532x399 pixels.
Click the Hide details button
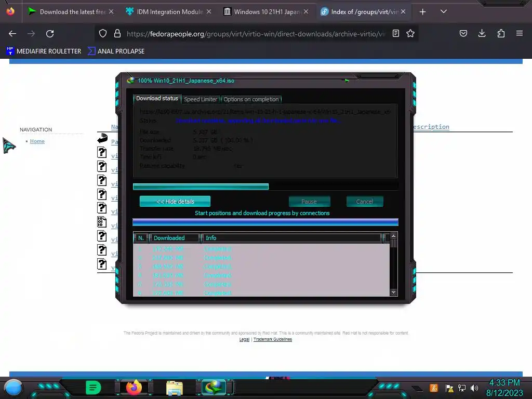tap(175, 202)
